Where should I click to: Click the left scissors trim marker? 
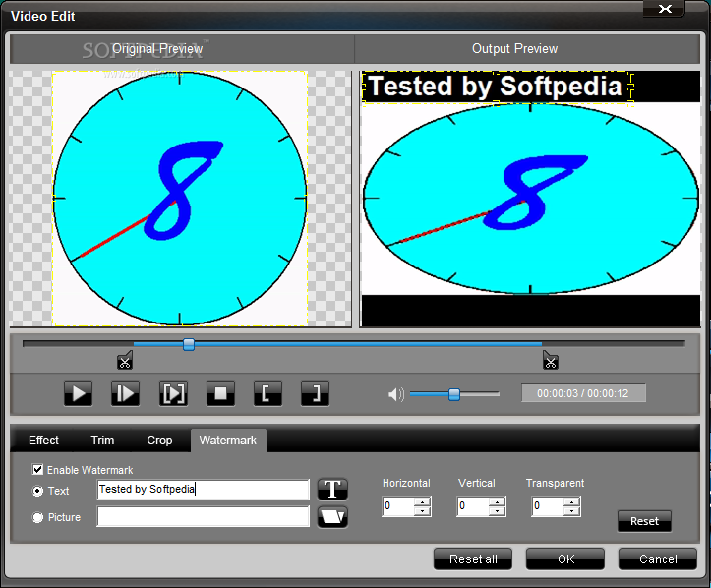(125, 361)
